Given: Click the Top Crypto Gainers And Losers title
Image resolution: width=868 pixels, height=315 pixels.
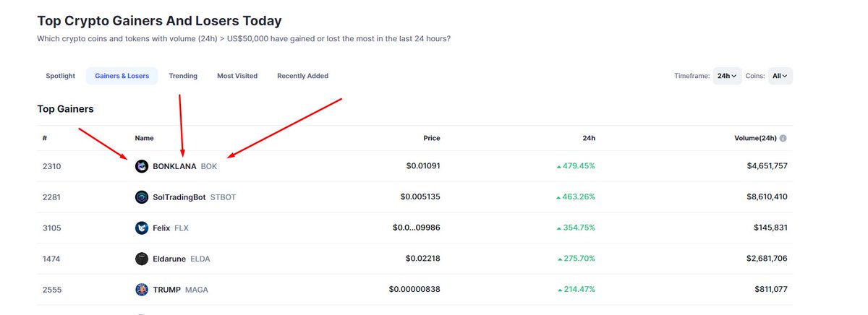Looking at the screenshot, I should pos(159,21).
